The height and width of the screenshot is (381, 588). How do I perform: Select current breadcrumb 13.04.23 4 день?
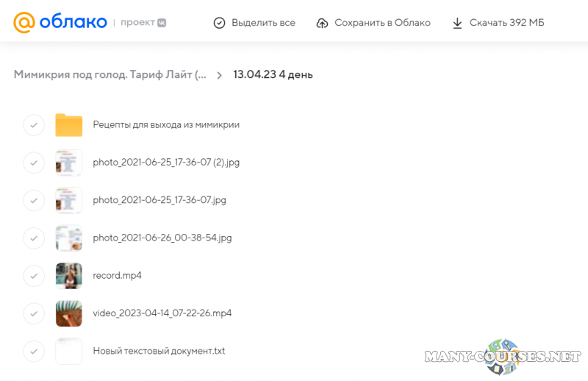tap(273, 75)
